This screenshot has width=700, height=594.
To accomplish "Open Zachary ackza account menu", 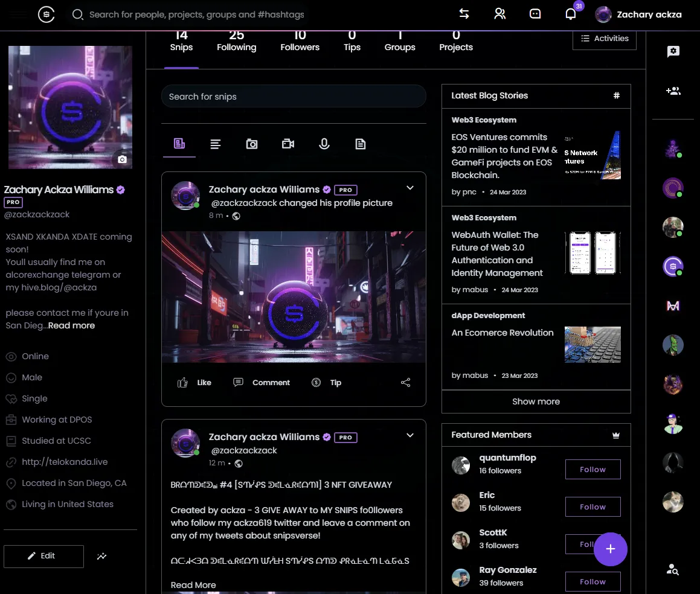I will pyautogui.click(x=638, y=14).
